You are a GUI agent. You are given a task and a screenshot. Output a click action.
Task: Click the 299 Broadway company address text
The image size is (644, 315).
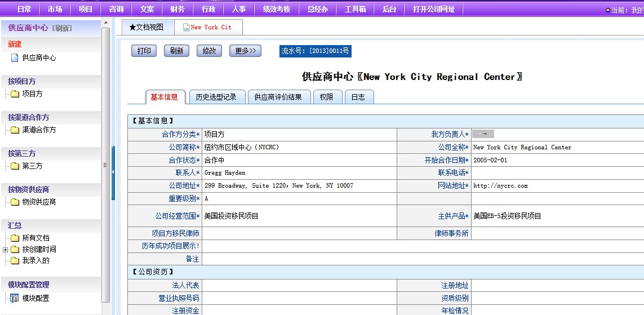click(278, 185)
